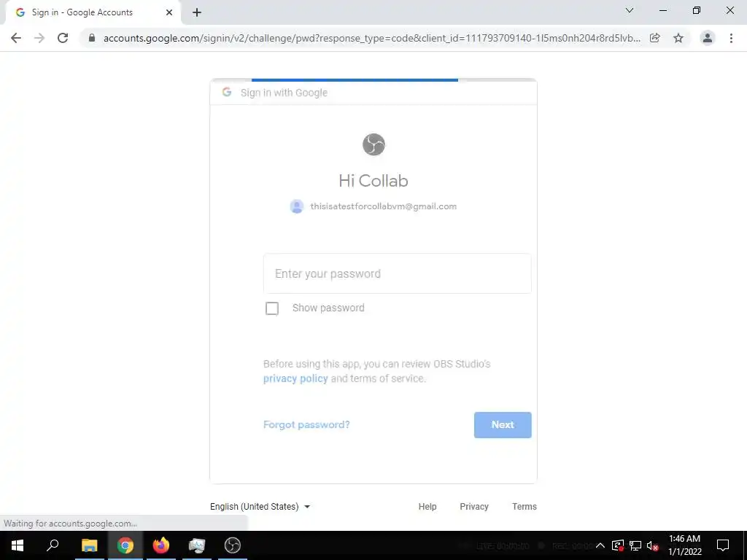Launch OBS Studio from the taskbar

[x=233, y=545]
